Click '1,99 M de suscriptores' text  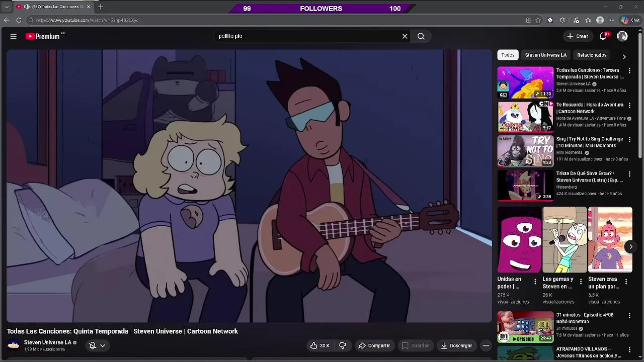tap(44, 349)
